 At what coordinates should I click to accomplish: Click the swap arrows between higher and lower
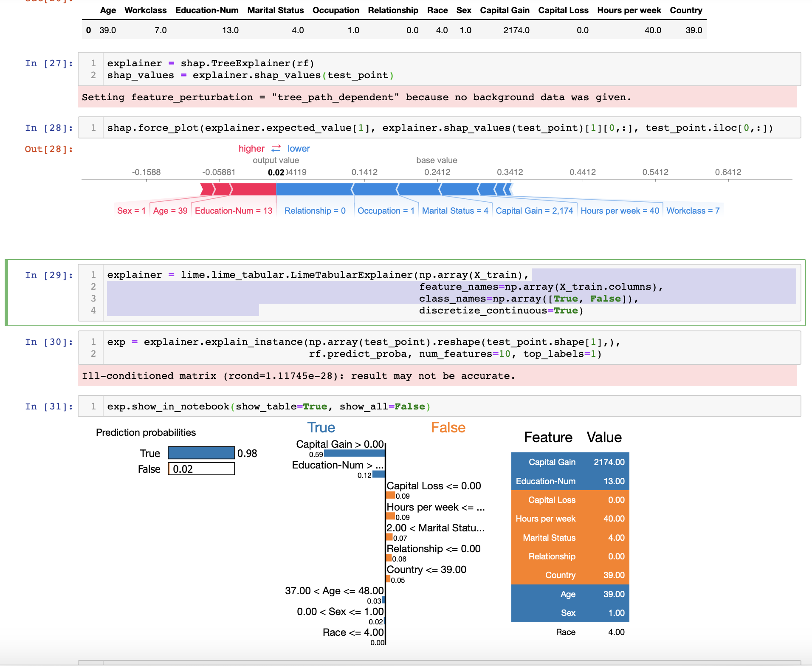click(x=276, y=148)
